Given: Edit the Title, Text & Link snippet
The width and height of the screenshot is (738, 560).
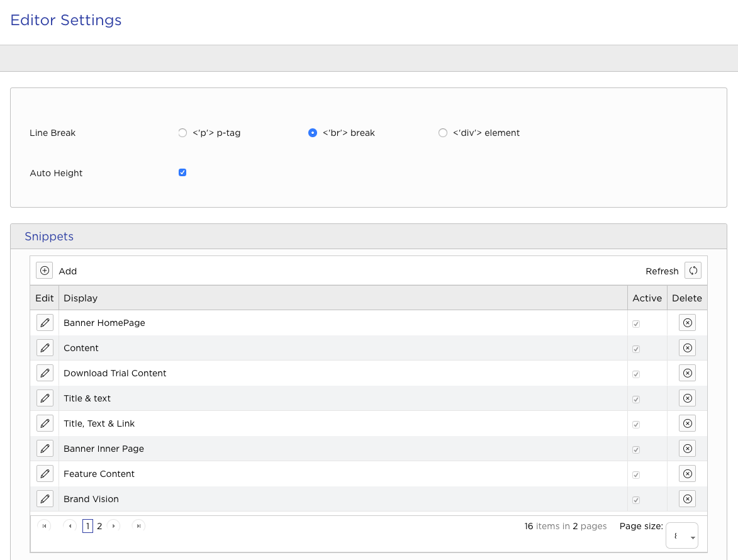Looking at the screenshot, I should coord(45,423).
